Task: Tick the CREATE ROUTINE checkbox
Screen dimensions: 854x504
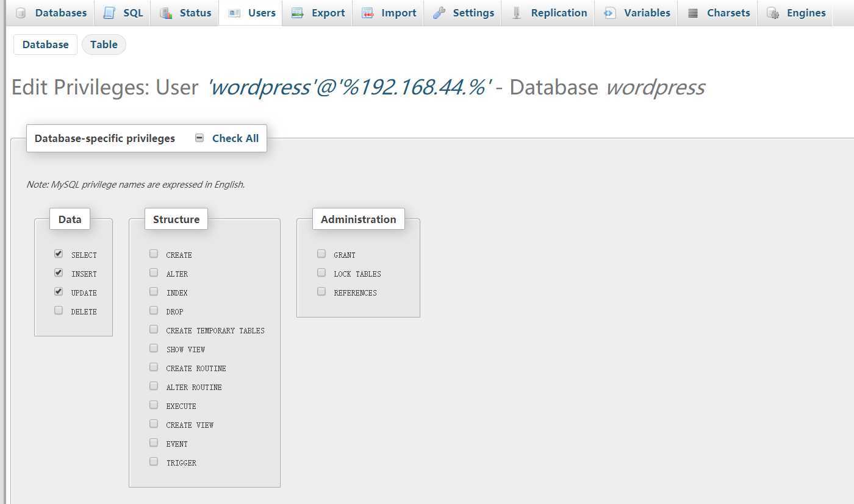Action: [154, 367]
